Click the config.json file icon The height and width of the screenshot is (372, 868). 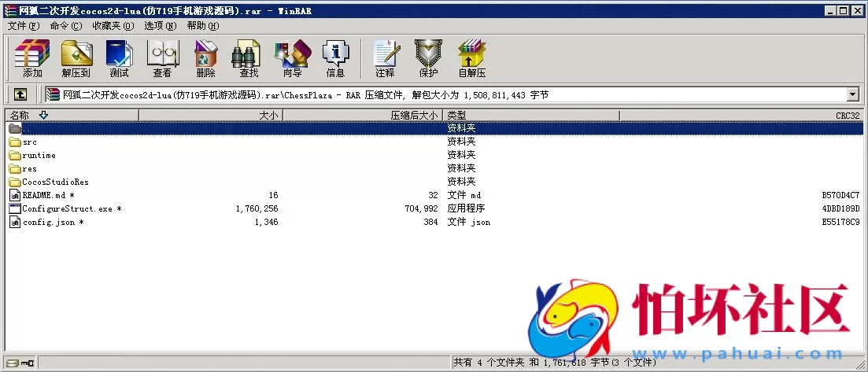point(15,222)
